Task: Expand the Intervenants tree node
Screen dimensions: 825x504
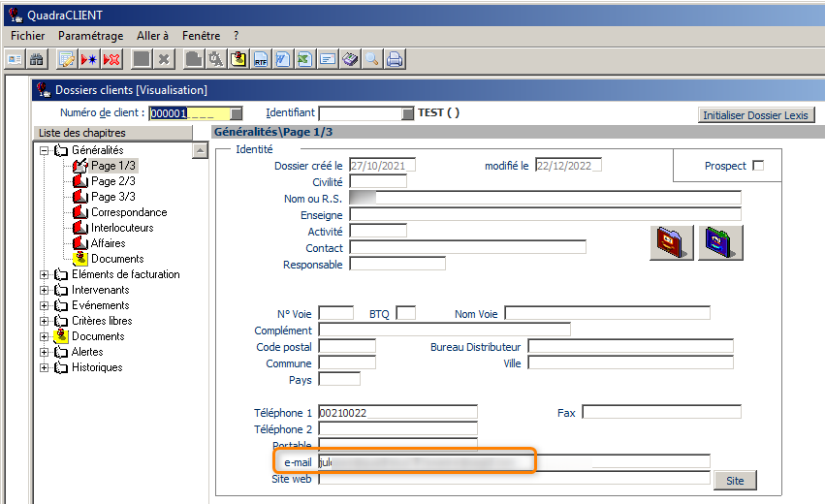Action: coord(45,291)
